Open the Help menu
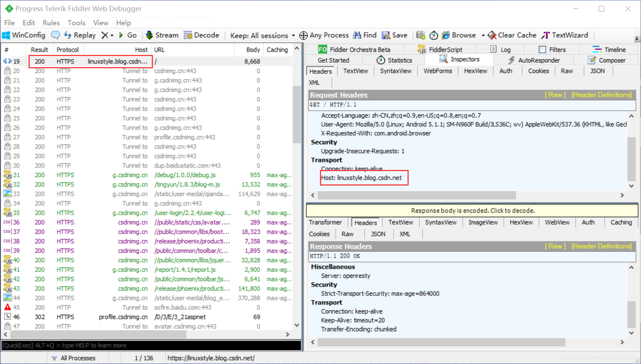This screenshot has height=364, width=641. coord(124,23)
